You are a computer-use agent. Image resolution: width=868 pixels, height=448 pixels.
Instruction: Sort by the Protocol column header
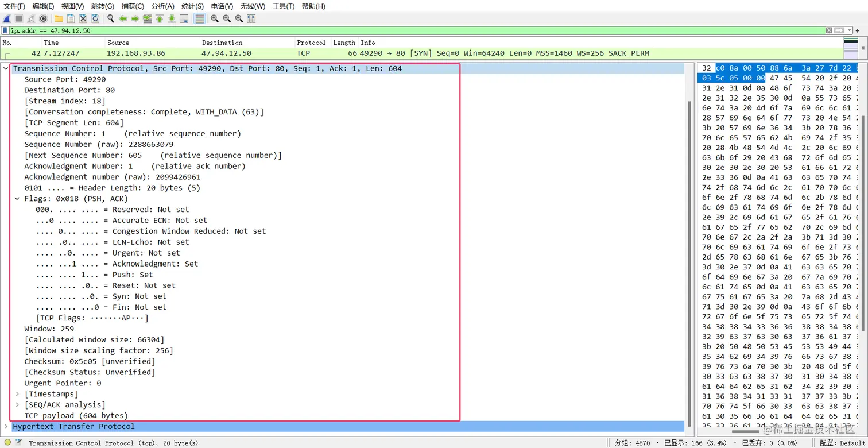click(x=313, y=43)
